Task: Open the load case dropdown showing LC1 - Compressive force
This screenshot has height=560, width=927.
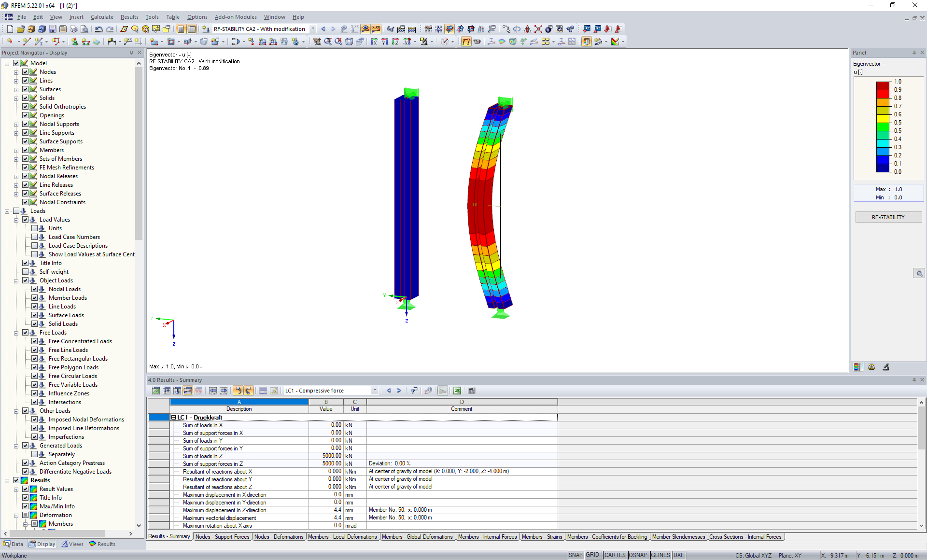Action: [x=374, y=391]
